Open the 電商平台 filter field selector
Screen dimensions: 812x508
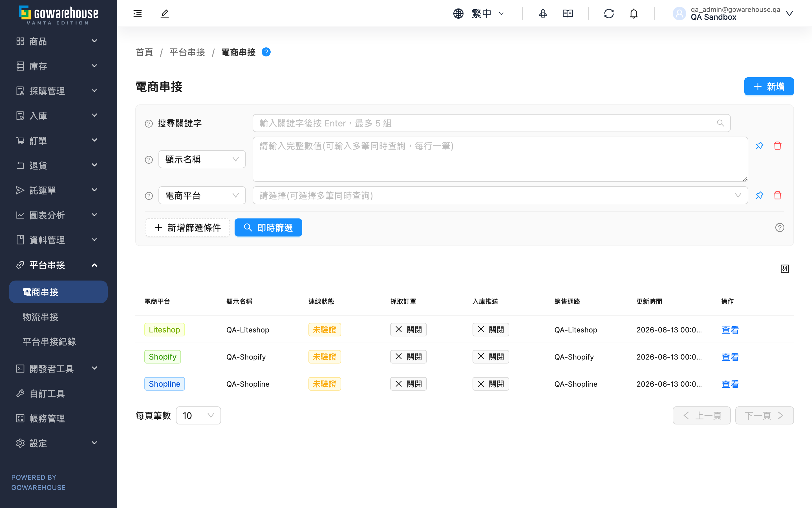pos(202,195)
